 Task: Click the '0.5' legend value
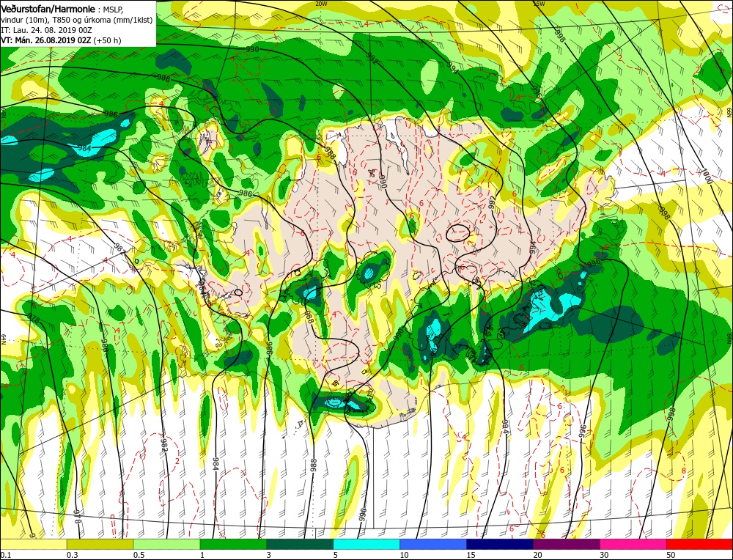[x=139, y=555]
